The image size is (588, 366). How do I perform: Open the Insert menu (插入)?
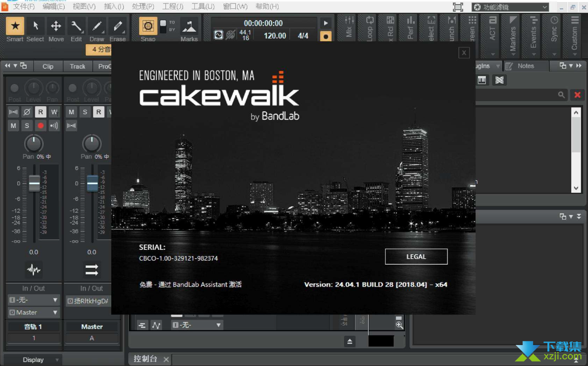[114, 6]
